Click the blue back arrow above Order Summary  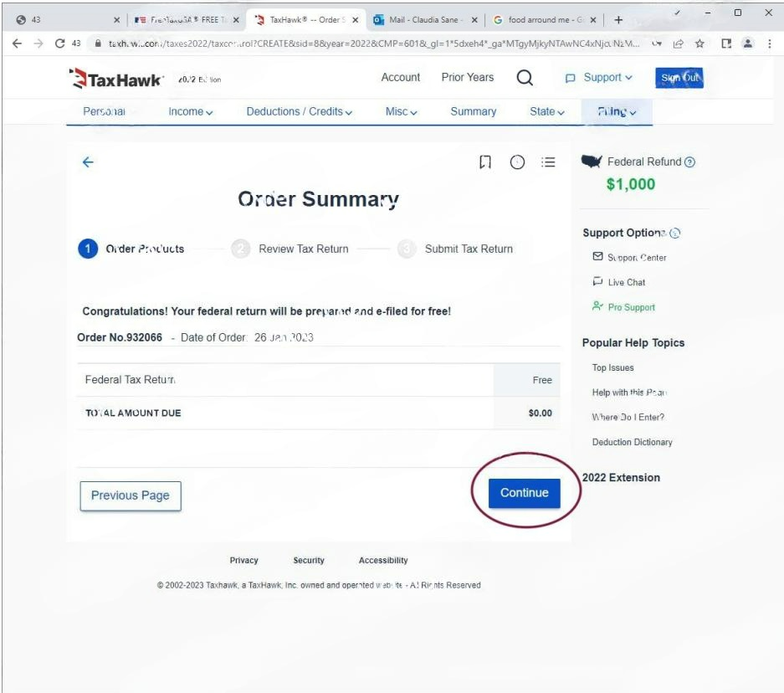point(88,162)
